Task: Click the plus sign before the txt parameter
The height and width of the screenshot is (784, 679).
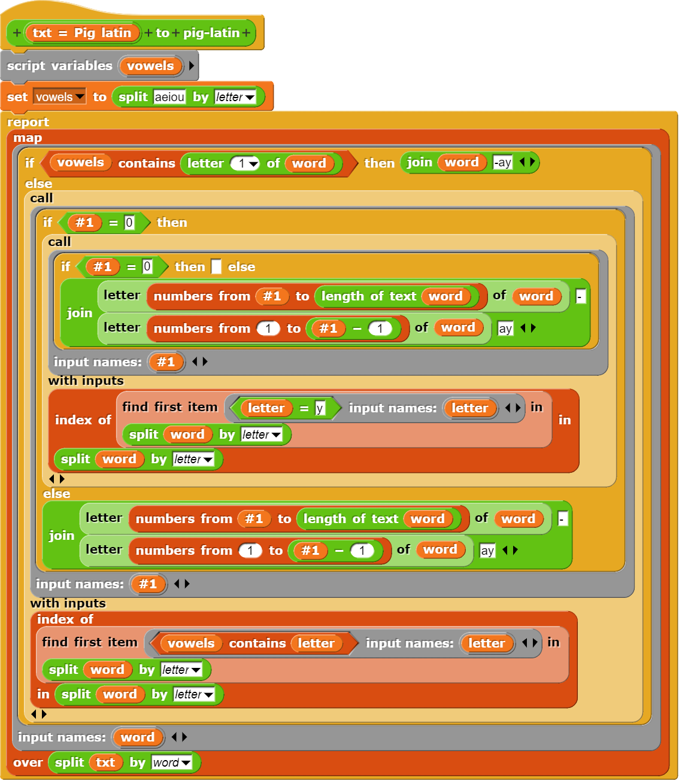Action: pos(17,33)
